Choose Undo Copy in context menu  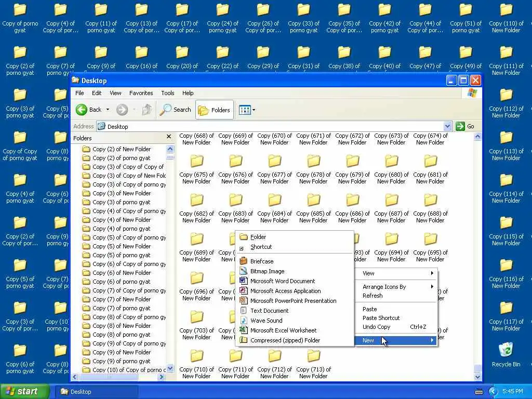(x=395, y=327)
